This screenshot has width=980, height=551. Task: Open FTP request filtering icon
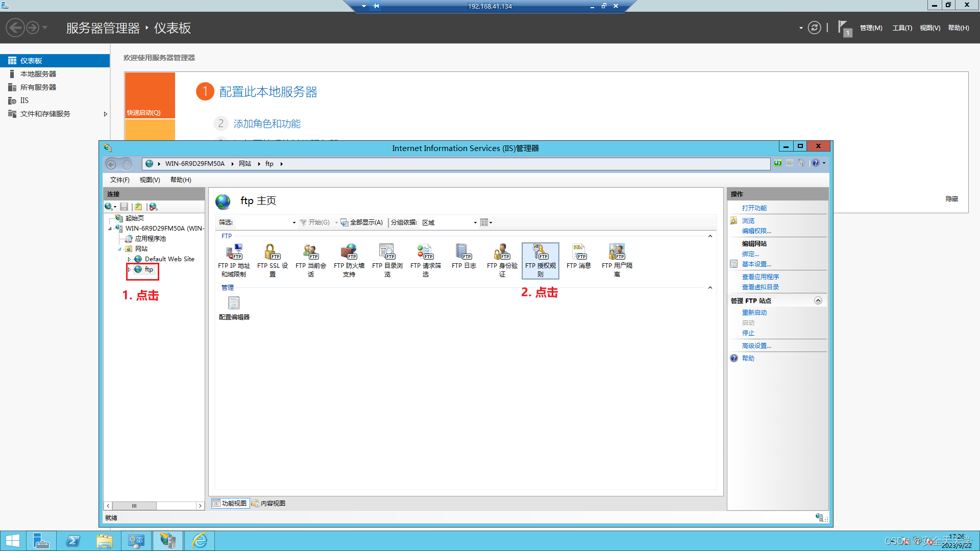pyautogui.click(x=426, y=261)
